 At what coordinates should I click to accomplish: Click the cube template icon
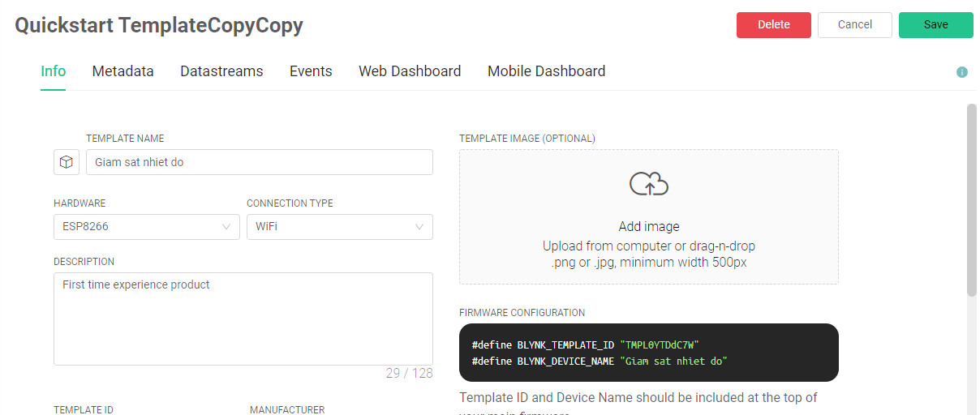[x=66, y=162]
